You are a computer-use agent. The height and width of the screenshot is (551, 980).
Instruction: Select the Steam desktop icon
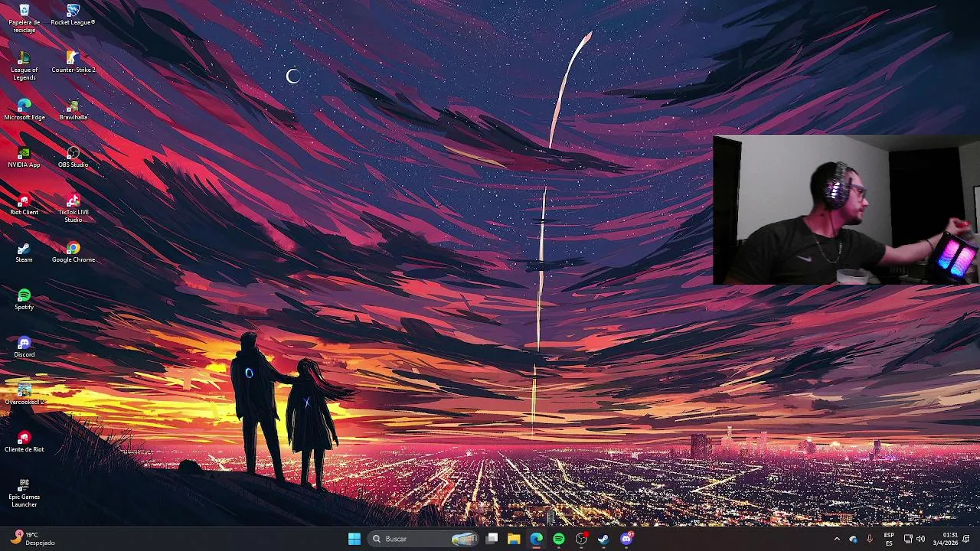24,252
